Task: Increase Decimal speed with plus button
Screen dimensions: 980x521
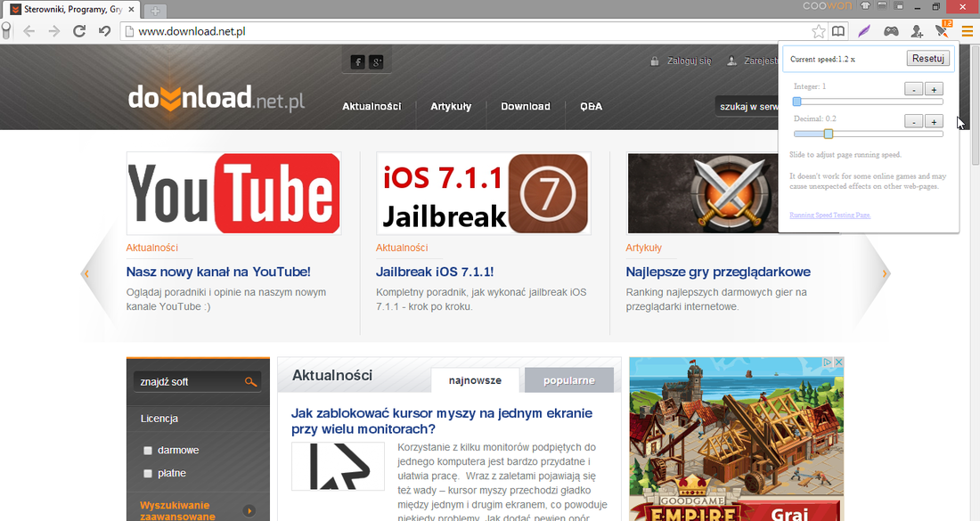Action: pos(934,121)
